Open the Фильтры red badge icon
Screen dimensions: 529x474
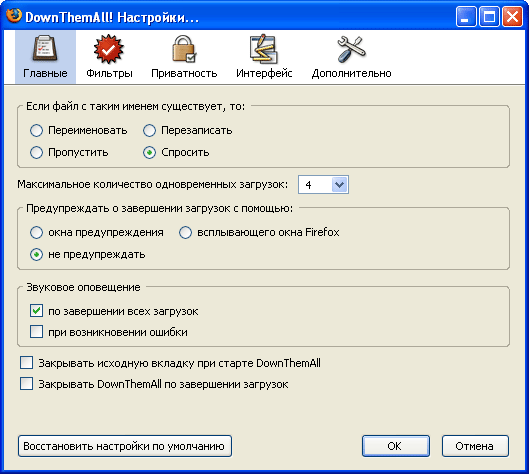pos(109,49)
